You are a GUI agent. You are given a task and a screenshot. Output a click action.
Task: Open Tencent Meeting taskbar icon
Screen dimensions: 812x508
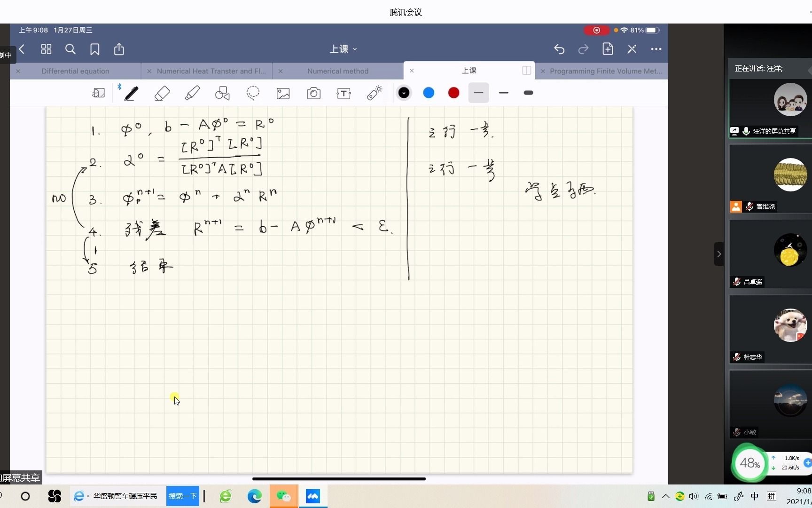312,496
